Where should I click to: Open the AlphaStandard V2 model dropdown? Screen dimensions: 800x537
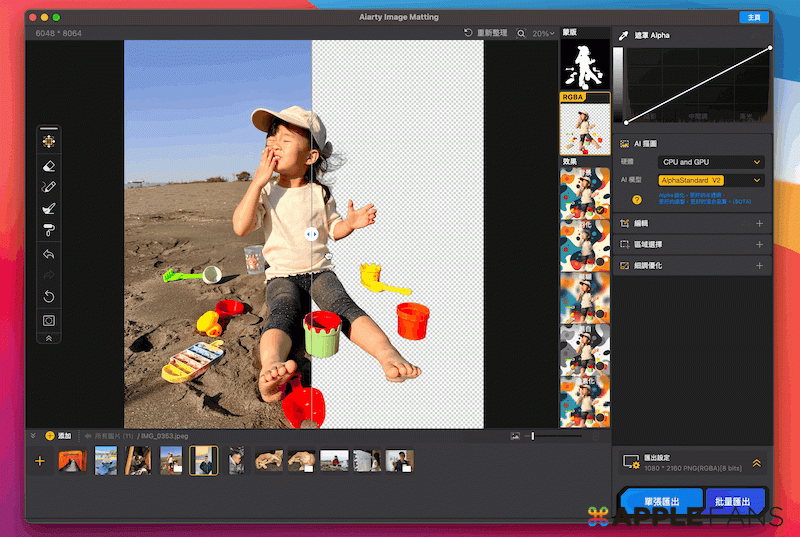click(711, 180)
